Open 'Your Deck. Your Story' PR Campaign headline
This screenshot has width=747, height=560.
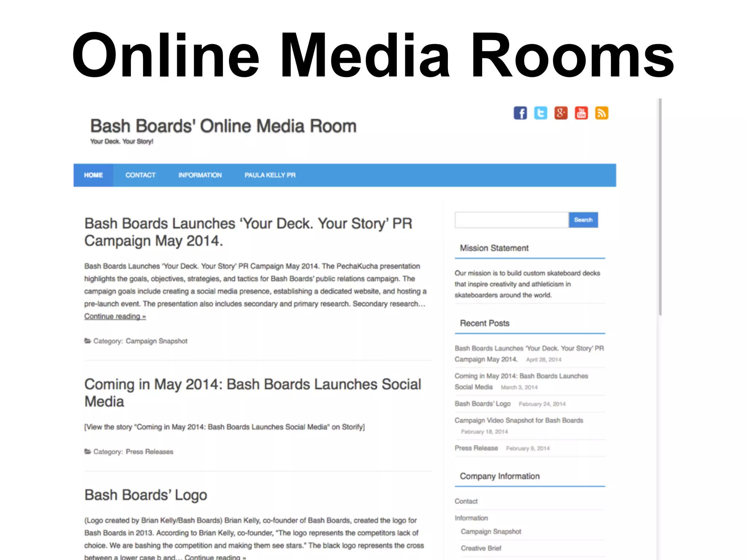(248, 232)
